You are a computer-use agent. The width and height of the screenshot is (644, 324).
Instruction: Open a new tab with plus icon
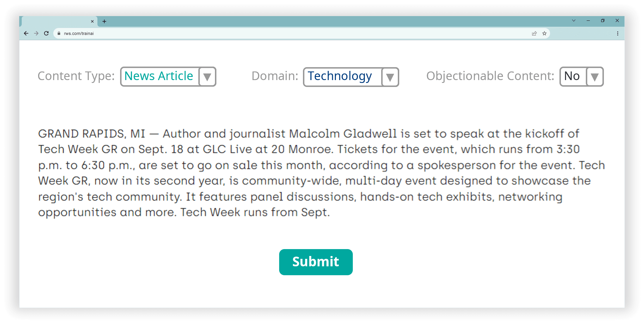click(x=104, y=22)
